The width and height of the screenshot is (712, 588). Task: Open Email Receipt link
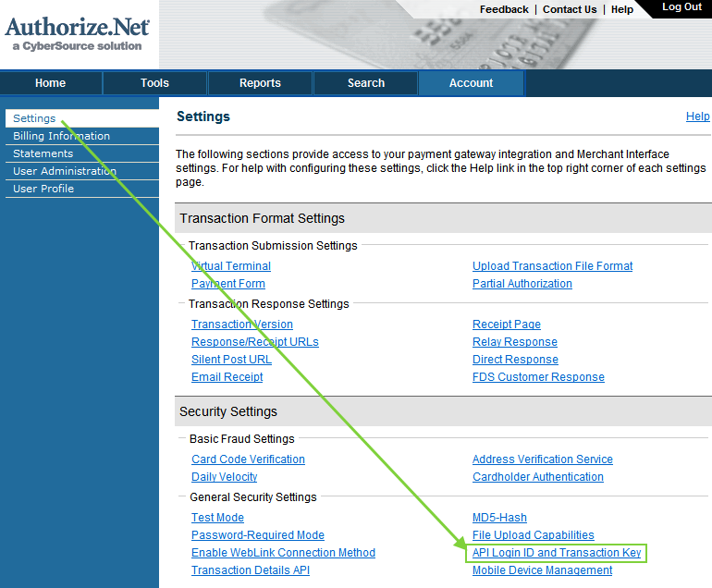(x=227, y=377)
